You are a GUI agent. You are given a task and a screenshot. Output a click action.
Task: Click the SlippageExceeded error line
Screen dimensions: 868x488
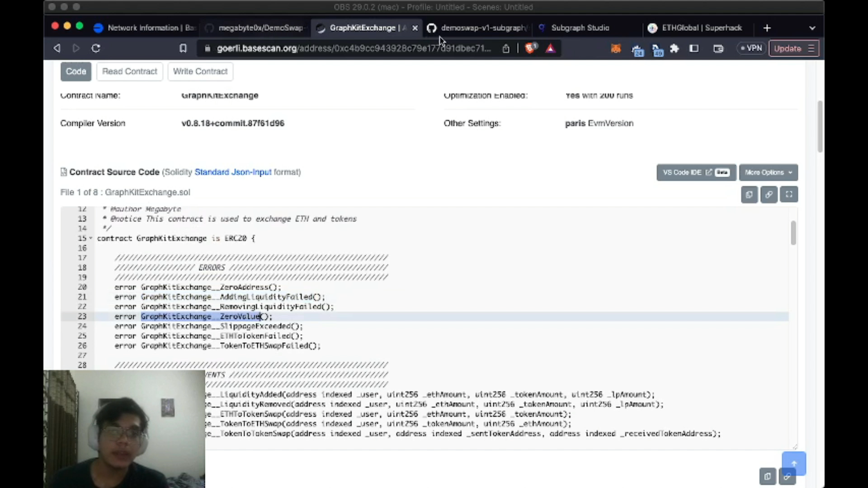click(x=208, y=326)
